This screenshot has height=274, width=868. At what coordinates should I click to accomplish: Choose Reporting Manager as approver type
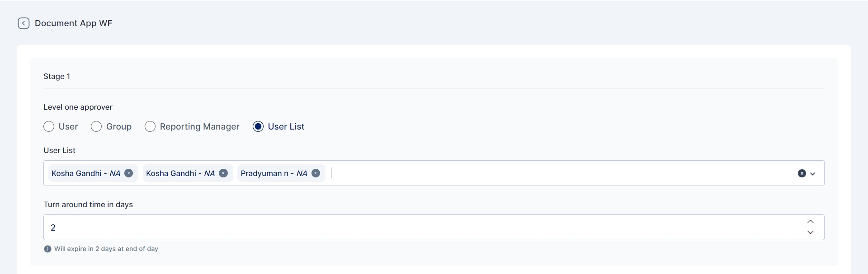(x=150, y=127)
